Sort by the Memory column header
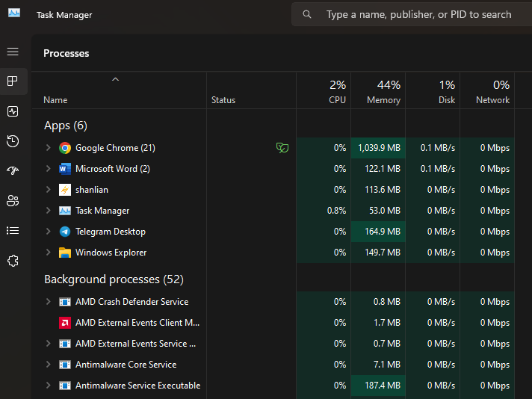 [x=378, y=90]
